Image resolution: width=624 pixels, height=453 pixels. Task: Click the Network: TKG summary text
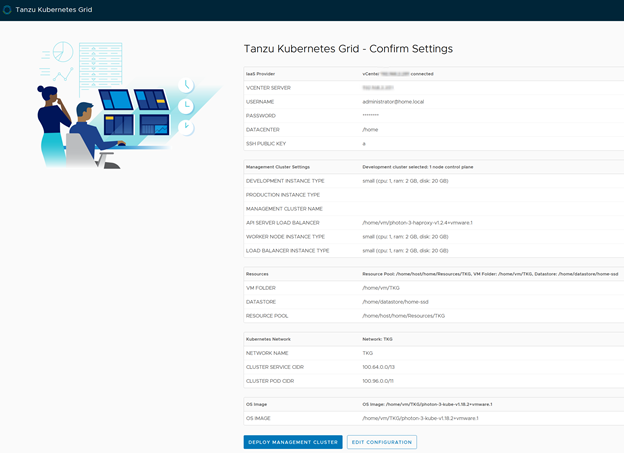(377, 340)
